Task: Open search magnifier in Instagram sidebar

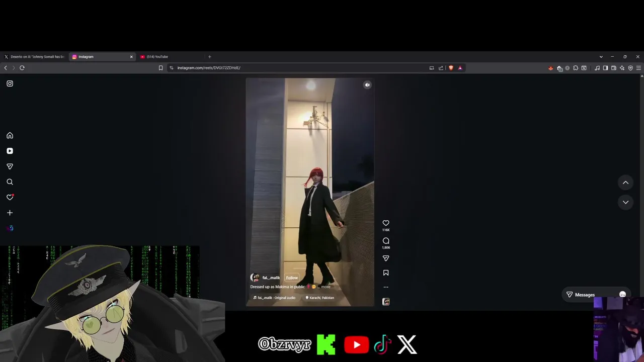Action: (x=10, y=182)
